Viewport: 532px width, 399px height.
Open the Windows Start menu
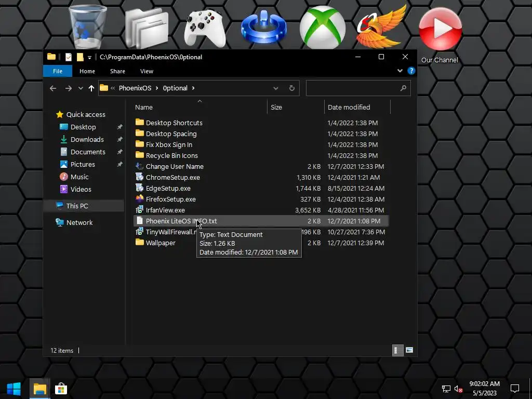pyautogui.click(x=14, y=389)
